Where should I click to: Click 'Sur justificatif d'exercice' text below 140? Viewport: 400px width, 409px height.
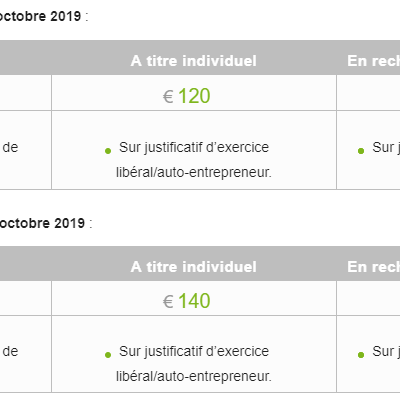[x=194, y=351]
